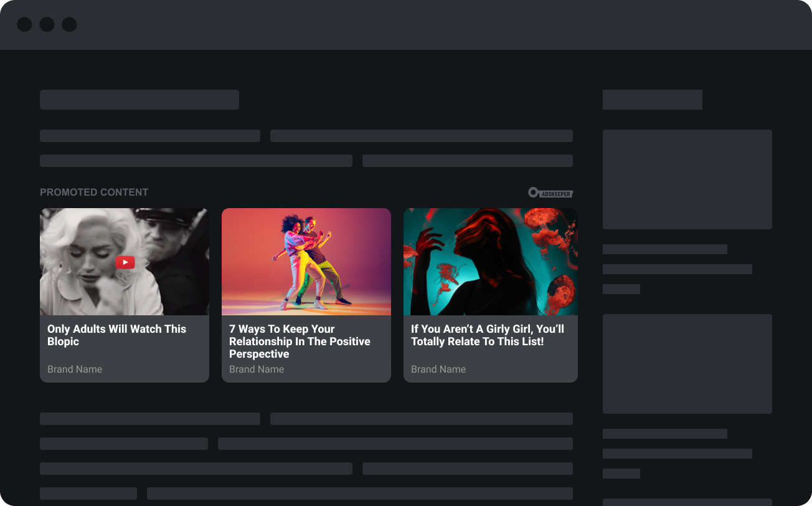The width and height of the screenshot is (812, 506).
Task: Click Brand Name under the Girly Girl card
Action: (x=438, y=369)
